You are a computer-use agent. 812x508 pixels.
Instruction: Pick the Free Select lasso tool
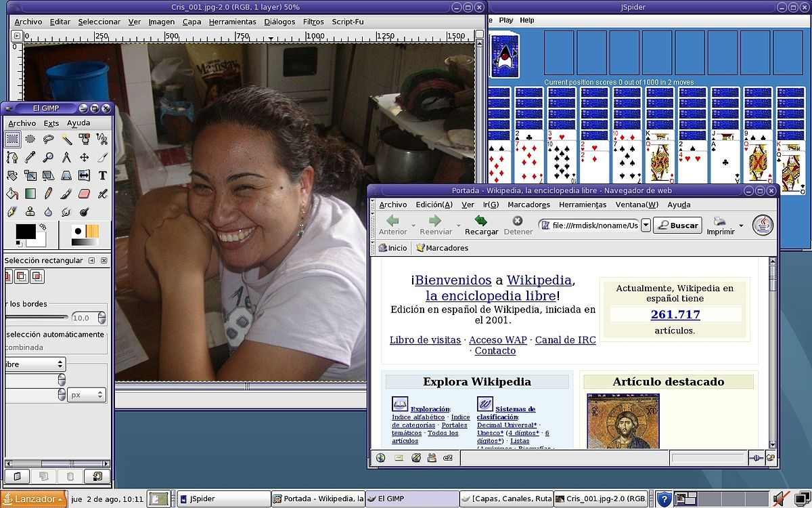(x=49, y=140)
